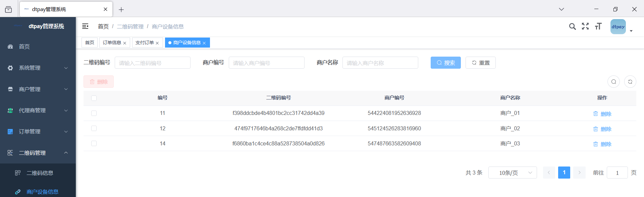
Task: Focus the 二维码编号 input field
Action: (153, 63)
